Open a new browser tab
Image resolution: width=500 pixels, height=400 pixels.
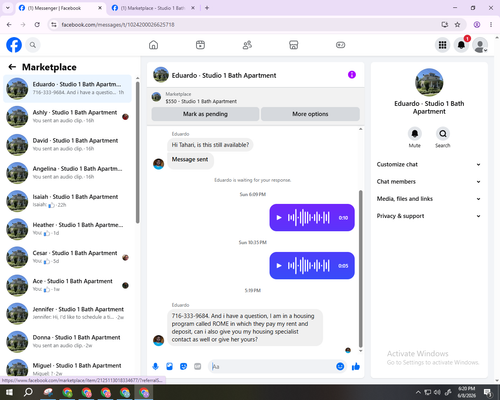(207, 8)
